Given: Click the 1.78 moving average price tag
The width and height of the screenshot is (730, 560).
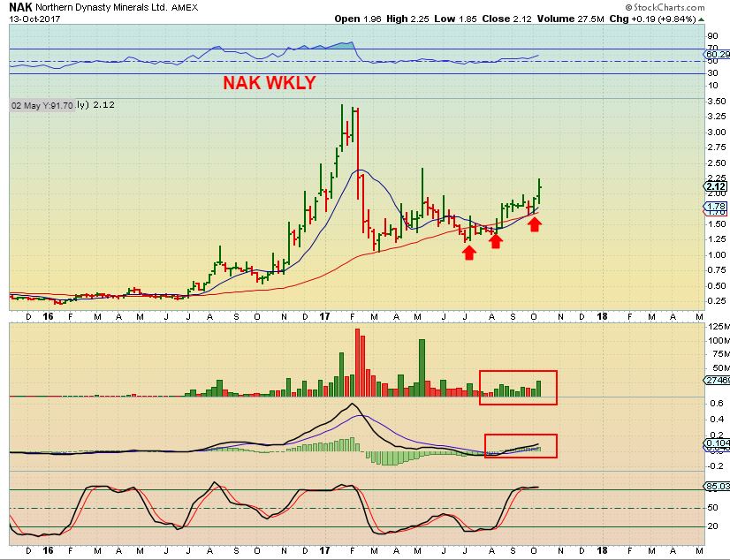Looking at the screenshot, I should [716, 206].
